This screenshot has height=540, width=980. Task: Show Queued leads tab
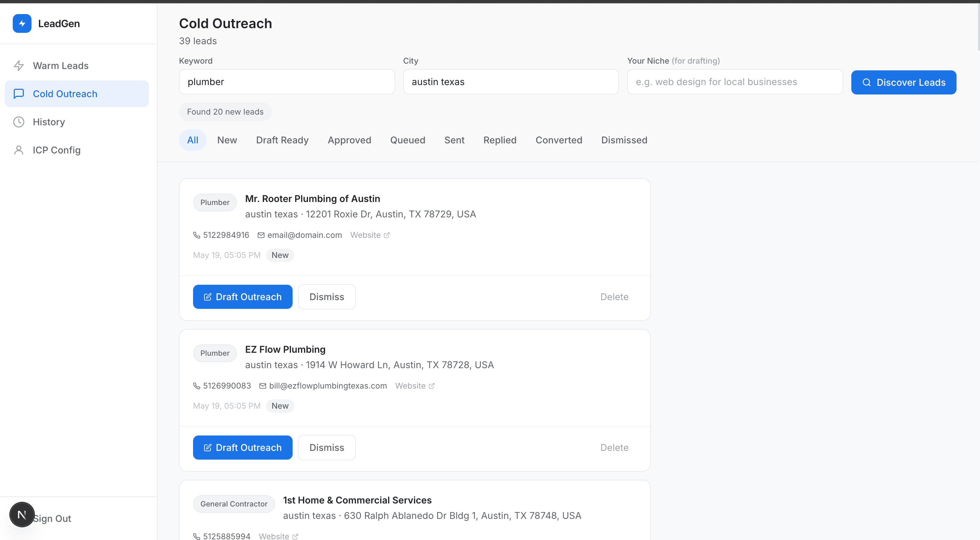[408, 140]
